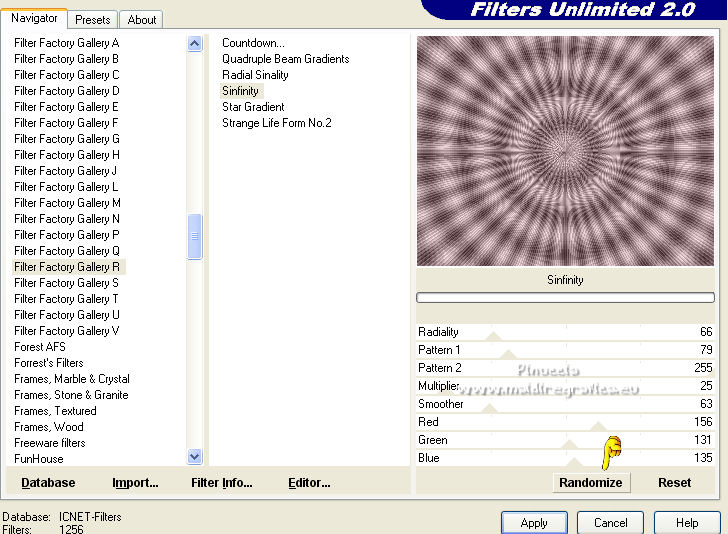Cancel the Filters Unlimited dialog
This screenshot has width=728, height=534.
(611, 523)
